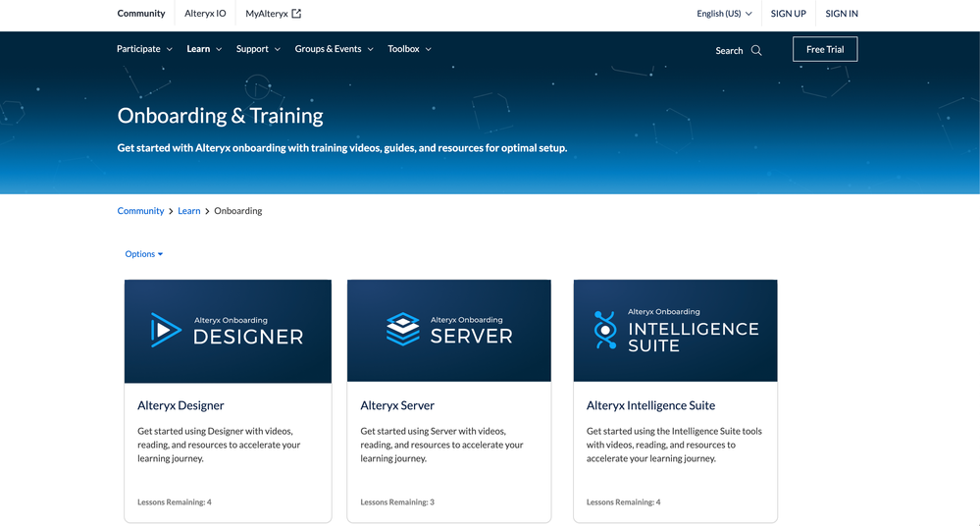
Task: Click the Server onboarding banner thumbnail
Action: (x=449, y=331)
